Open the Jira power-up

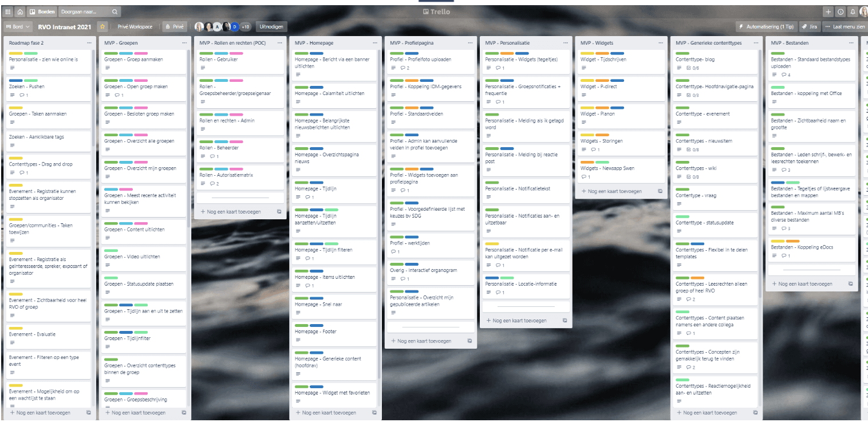(810, 26)
